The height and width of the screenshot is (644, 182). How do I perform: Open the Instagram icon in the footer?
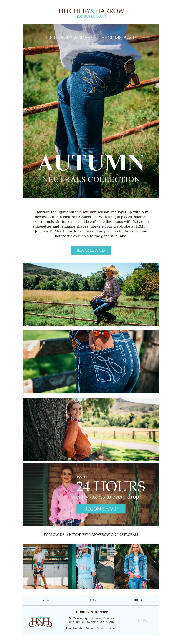145,620
